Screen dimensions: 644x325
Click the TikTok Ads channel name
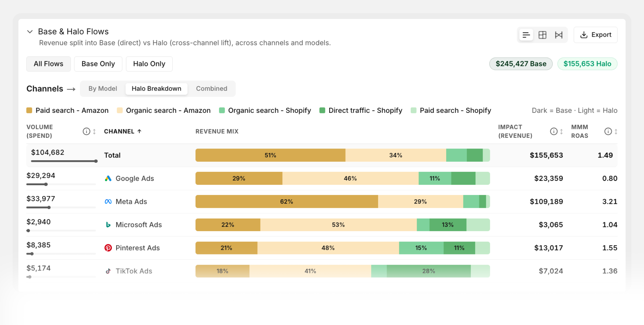[134, 271]
